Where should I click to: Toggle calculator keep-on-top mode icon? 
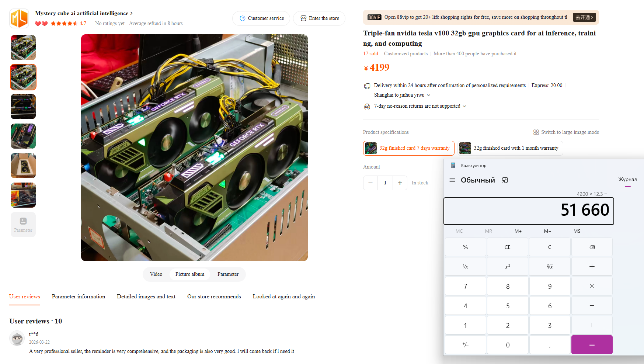coord(505,180)
